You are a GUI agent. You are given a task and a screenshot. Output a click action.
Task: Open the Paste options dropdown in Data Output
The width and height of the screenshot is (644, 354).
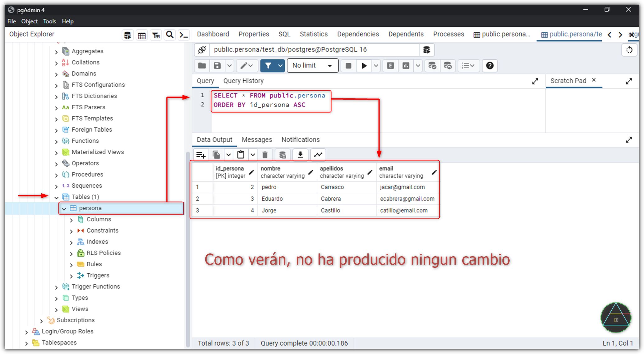(253, 155)
